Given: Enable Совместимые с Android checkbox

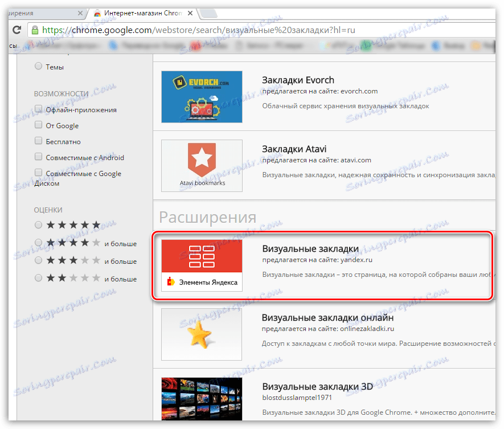Looking at the screenshot, I should click(x=38, y=157).
